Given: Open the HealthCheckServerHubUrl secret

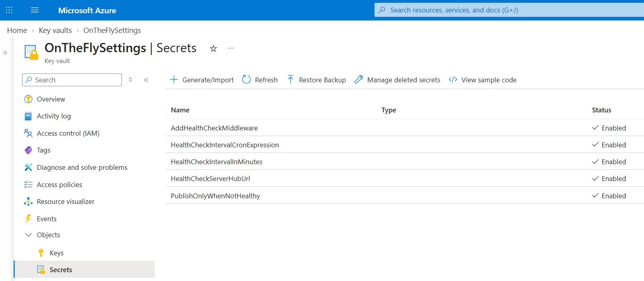Looking at the screenshot, I should [210, 179].
